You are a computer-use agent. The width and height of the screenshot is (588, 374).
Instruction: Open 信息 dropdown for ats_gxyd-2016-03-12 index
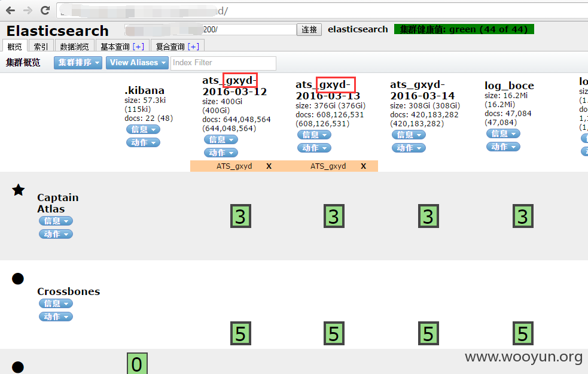click(221, 139)
